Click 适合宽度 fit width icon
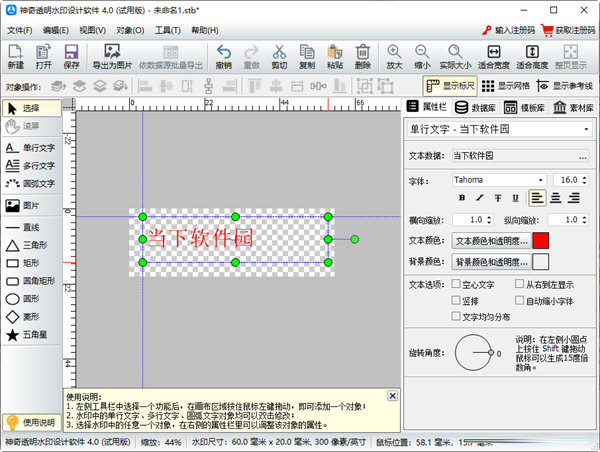 pos(494,57)
